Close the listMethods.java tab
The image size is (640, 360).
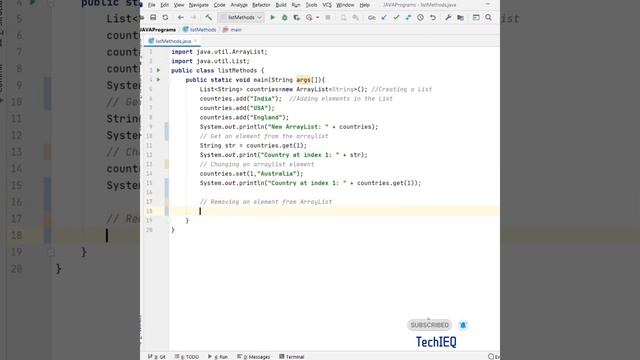pyautogui.click(x=196, y=41)
